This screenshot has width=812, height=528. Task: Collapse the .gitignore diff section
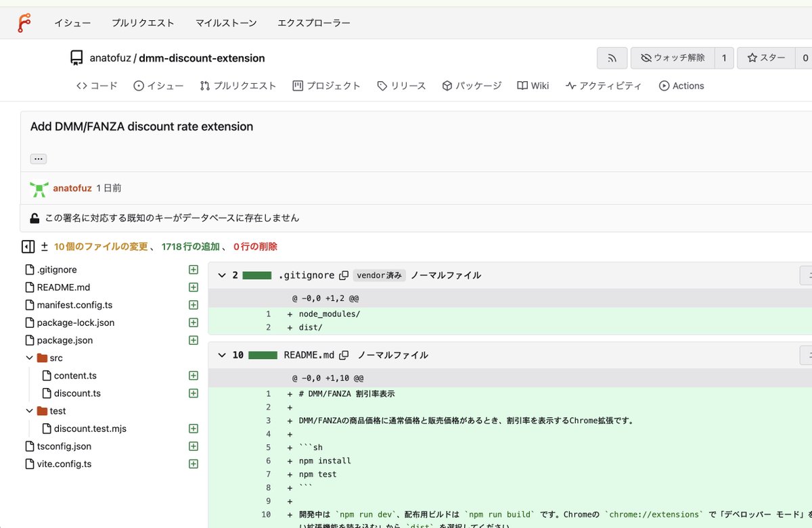[x=222, y=275]
